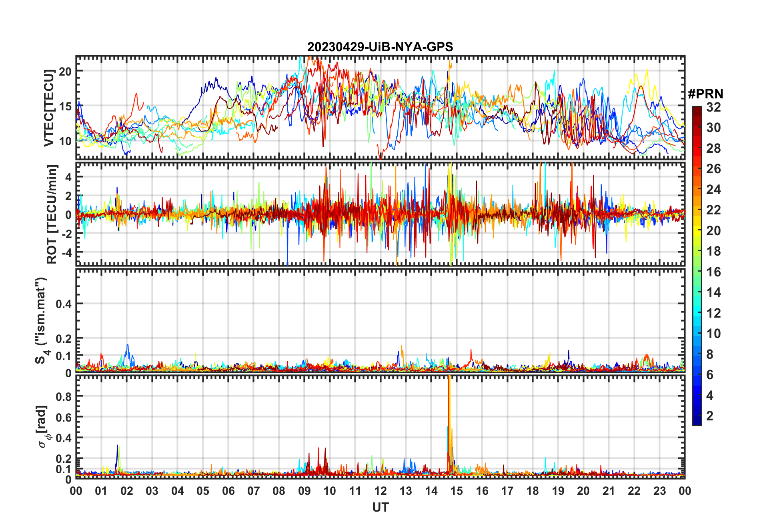Click VTEC axis tick label 20
Screen dimensions: 761x532
65,72
